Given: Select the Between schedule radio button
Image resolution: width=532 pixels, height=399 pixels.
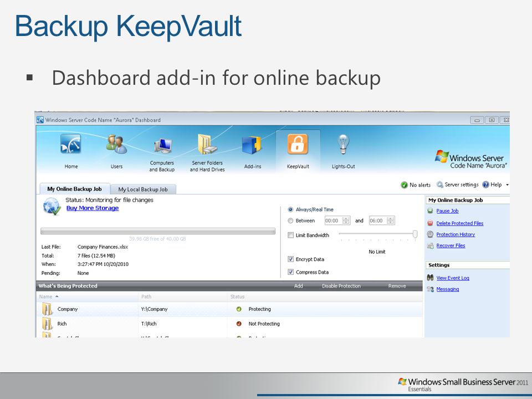Looking at the screenshot, I should click(290, 221).
